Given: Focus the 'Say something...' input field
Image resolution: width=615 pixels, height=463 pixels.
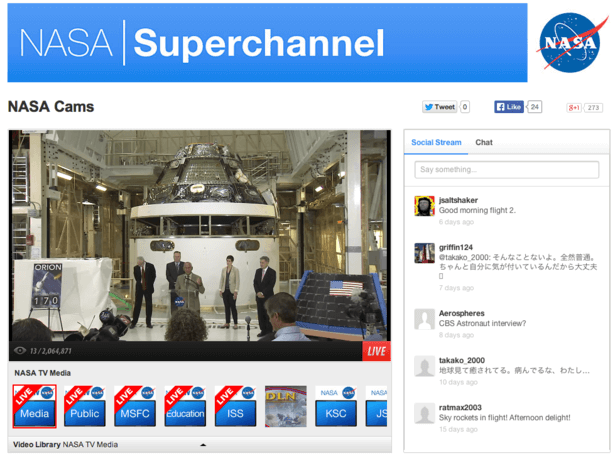Looking at the screenshot, I should (506, 170).
